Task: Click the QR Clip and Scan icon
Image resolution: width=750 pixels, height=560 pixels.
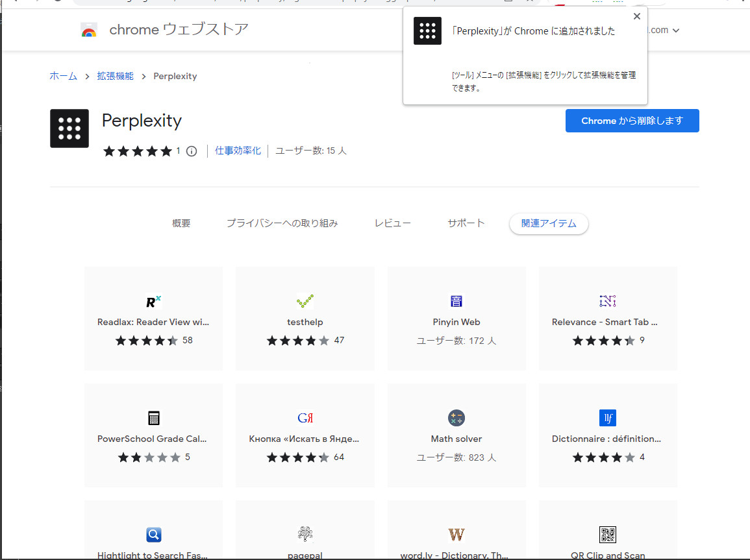Action: pos(607,534)
